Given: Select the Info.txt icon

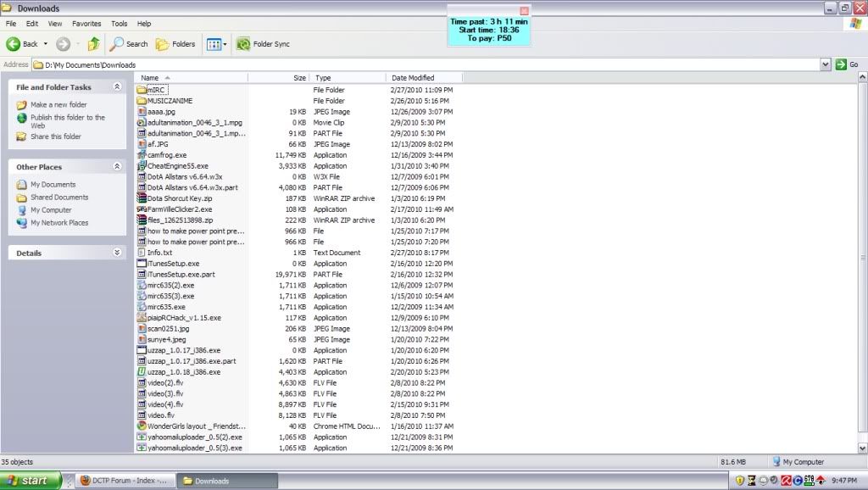Looking at the screenshot, I should [142, 253].
